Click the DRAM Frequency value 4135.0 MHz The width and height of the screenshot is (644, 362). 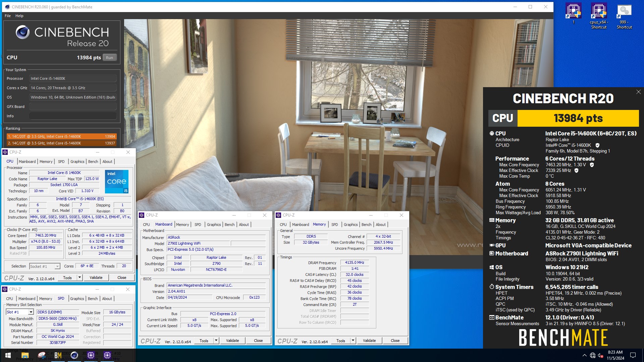click(x=354, y=263)
